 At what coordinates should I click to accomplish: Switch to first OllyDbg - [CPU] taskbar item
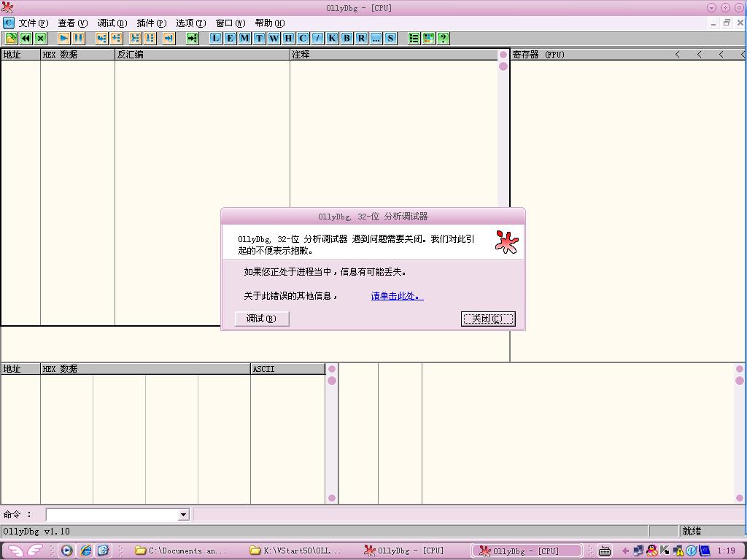tap(404, 551)
